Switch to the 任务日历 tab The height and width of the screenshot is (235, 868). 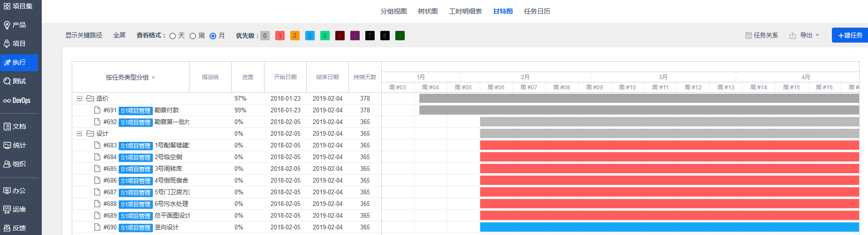(x=537, y=11)
